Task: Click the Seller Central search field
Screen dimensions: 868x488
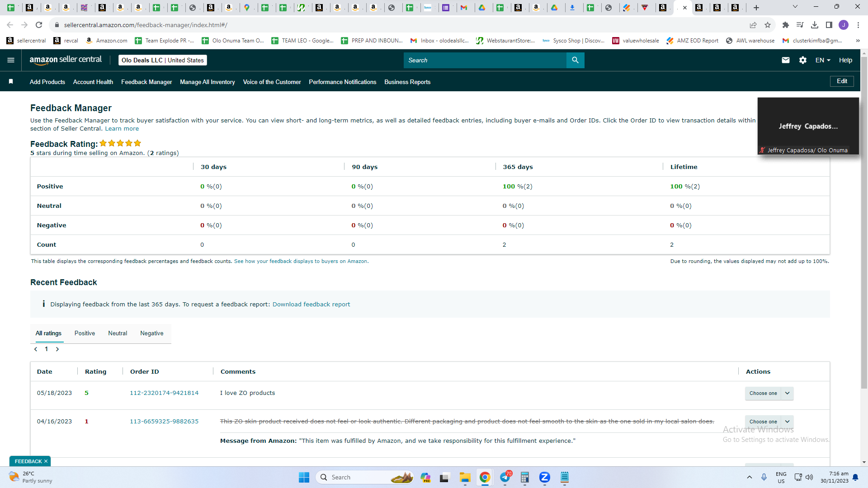Action: pyautogui.click(x=485, y=60)
